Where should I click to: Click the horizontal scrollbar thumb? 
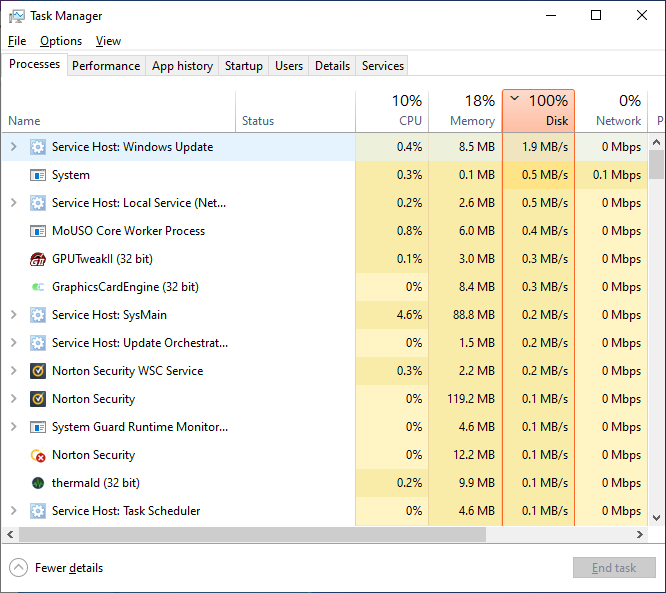point(252,535)
